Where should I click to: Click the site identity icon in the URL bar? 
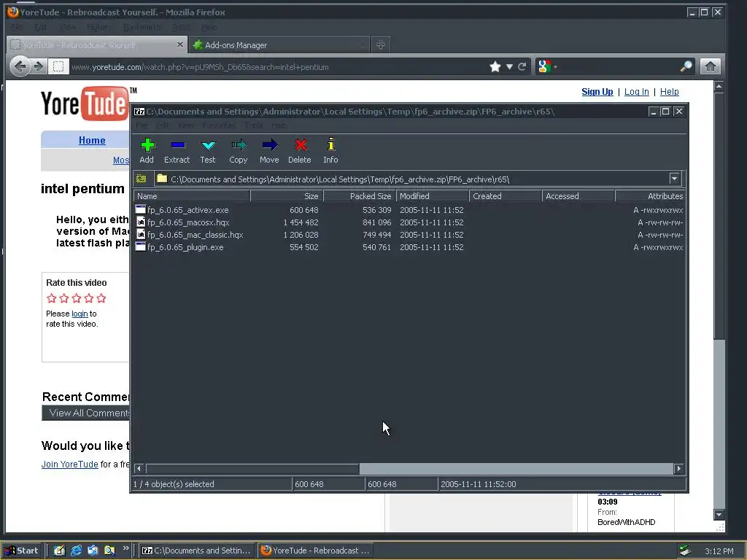pos(58,66)
